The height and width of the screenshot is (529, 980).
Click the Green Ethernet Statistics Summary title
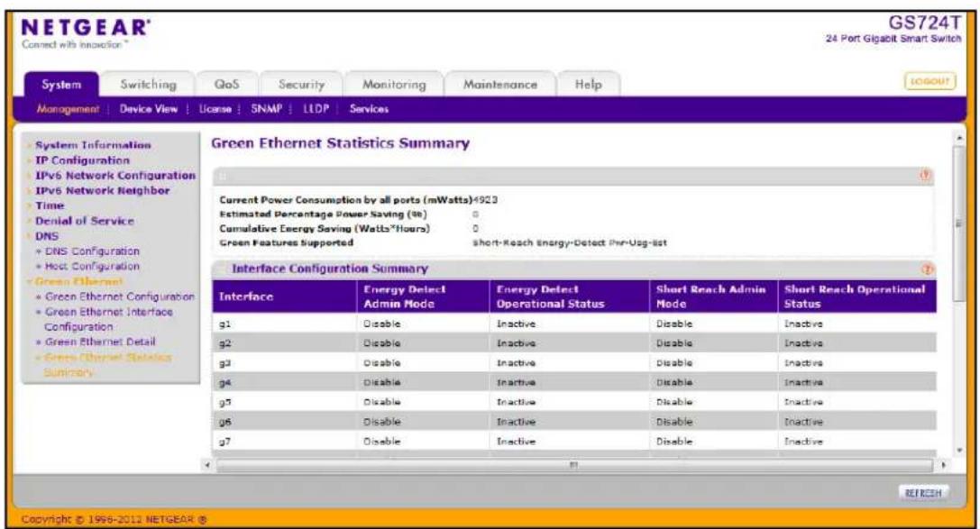(x=340, y=143)
